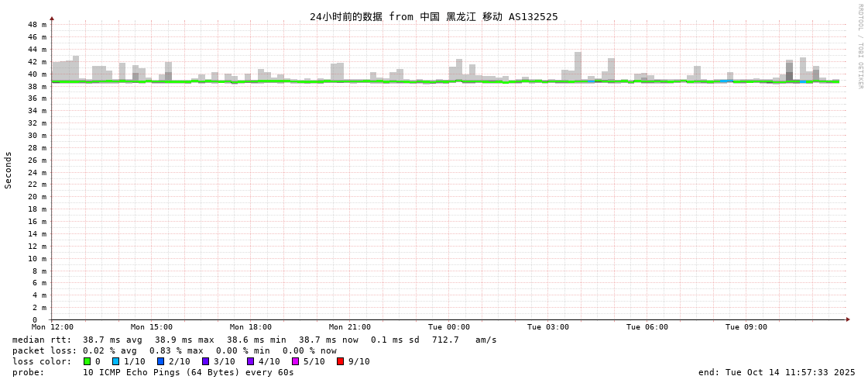Select the red 9/10 loss swatch

(x=340, y=361)
